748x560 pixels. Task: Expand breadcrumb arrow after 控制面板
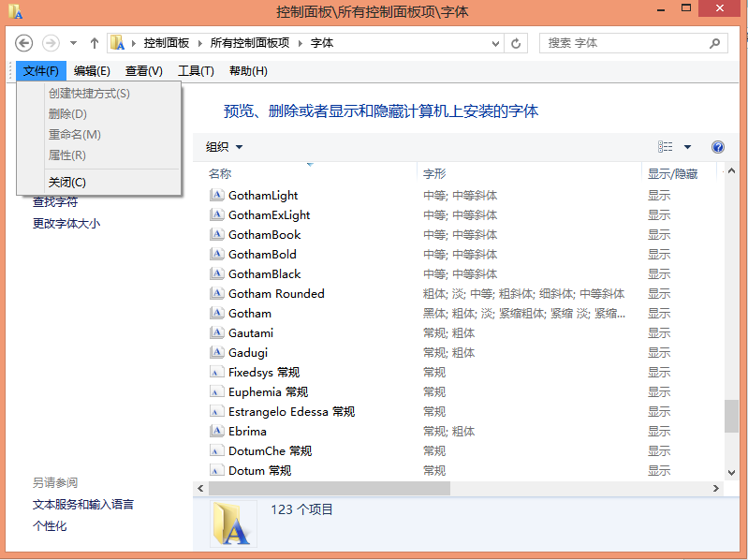pyautogui.click(x=200, y=43)
